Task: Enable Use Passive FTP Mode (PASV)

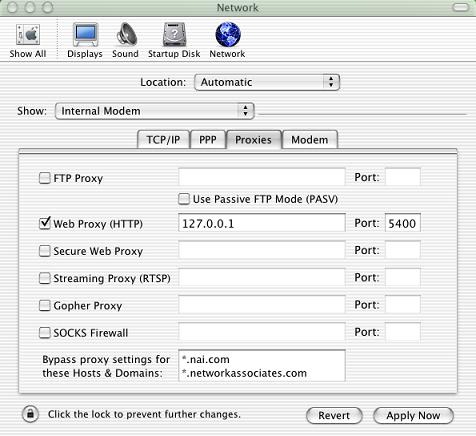Action: point(184,199)
